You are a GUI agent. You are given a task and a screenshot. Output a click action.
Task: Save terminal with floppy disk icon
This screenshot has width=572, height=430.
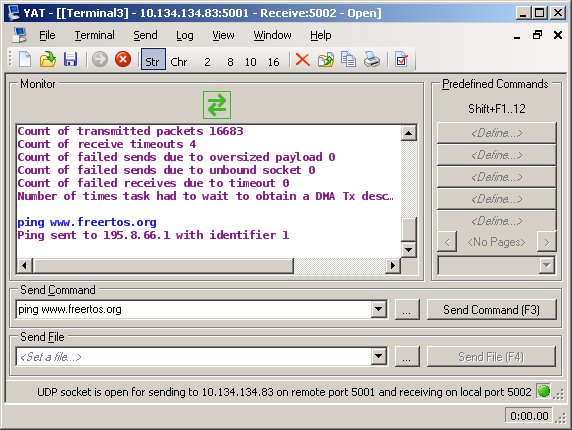(x=70, y=59)
